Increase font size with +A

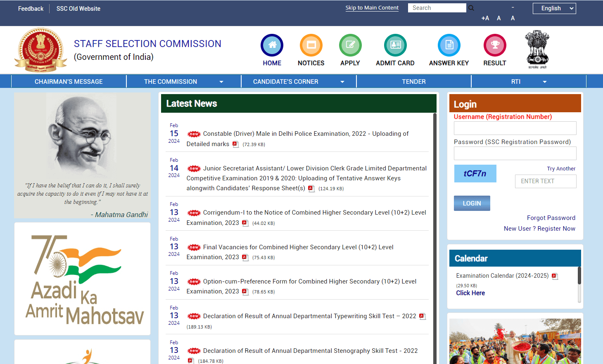tap(485, 18)
